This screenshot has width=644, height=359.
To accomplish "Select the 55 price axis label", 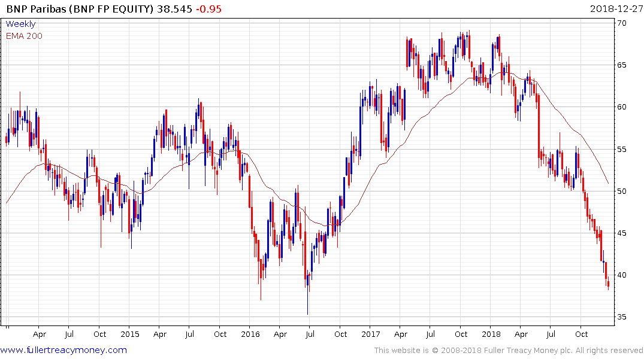I will [622, 150].
